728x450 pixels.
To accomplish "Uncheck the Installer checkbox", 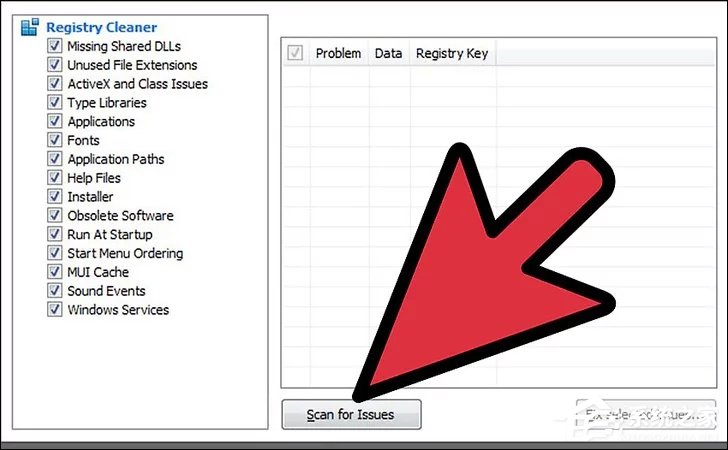I will (x=54, y=196).
